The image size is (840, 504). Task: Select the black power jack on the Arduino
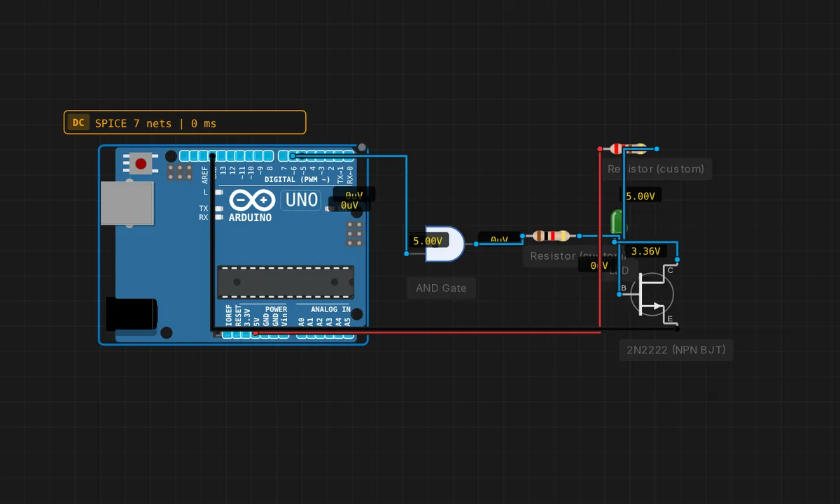(130, 313)
